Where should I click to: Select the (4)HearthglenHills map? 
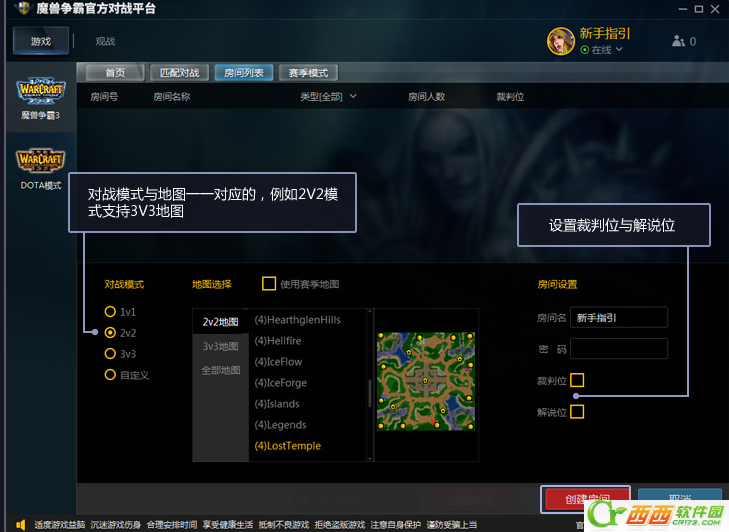coord(298,320)
